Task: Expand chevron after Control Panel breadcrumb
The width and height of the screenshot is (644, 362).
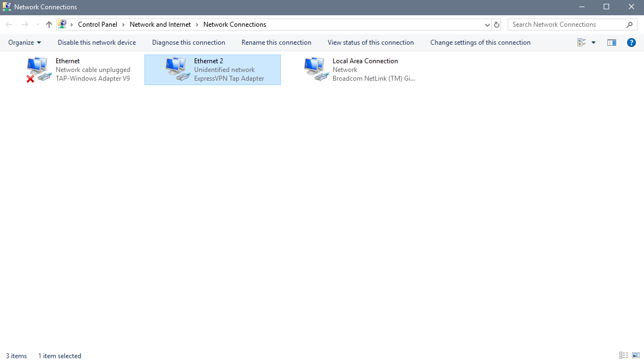Action: [x=123, y=25]
